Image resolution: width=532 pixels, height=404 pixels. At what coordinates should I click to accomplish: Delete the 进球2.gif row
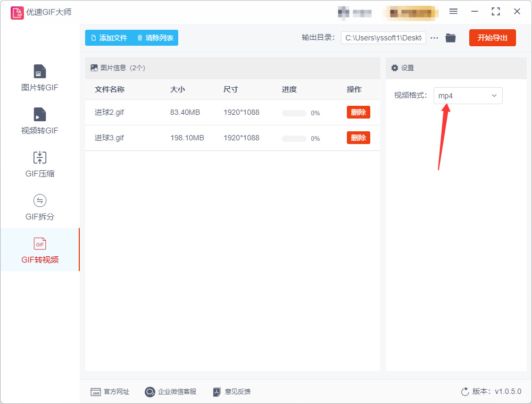tap(358, 112)
